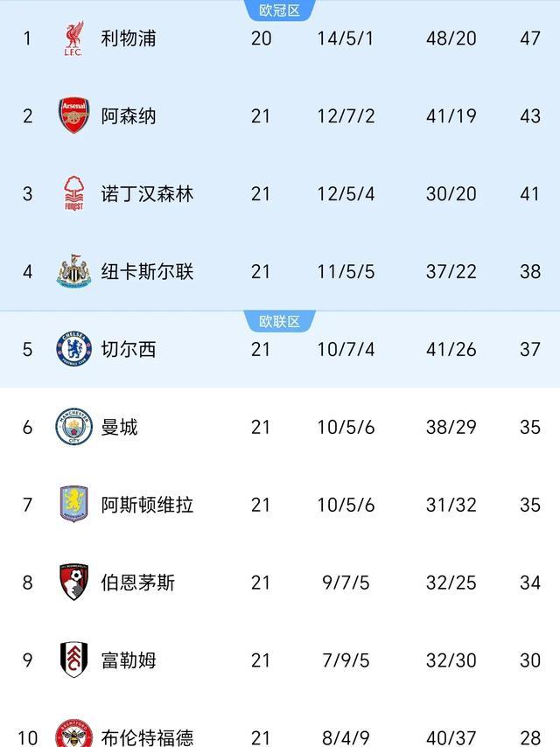Tap the Fulham club crest
The width and height of the screenshot is (560, 747).
[73, 660]
